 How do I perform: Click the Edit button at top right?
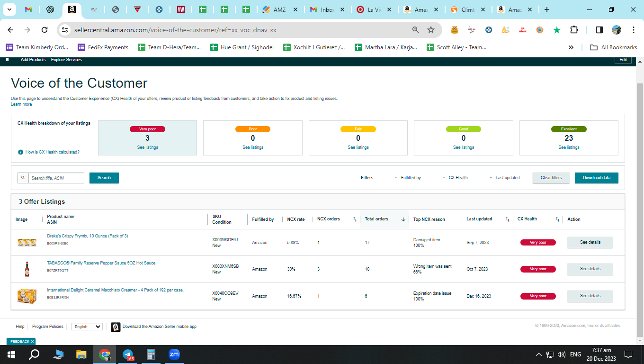pyautogui.click(x=623, y=60)
